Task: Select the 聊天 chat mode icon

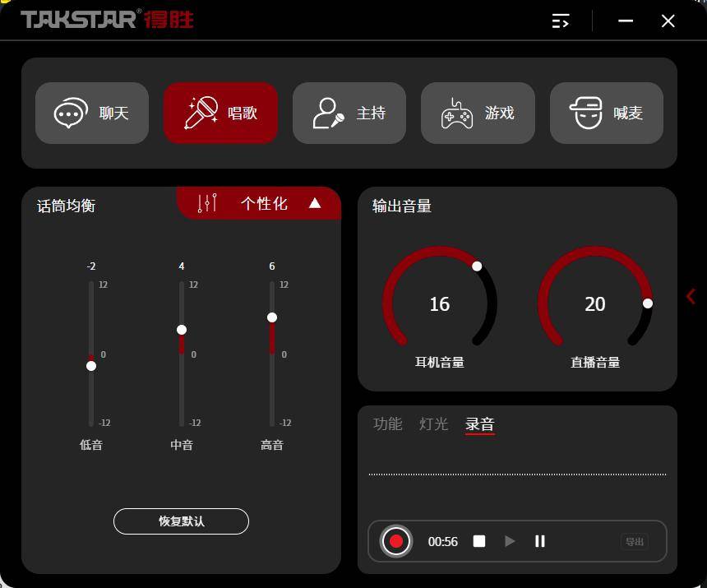Action: click(72, 113)
